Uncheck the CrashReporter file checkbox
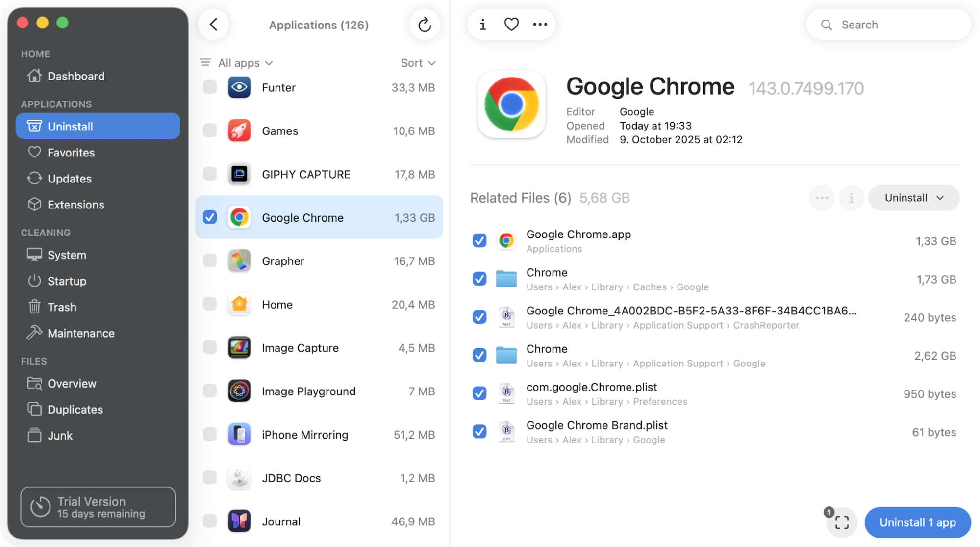This screenshot has width=980, height=547. (479, 317)
